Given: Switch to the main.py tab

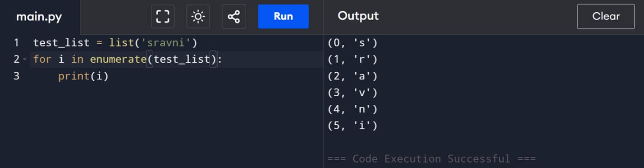Looking at the screenshot, I should click(x=40, y=17).
